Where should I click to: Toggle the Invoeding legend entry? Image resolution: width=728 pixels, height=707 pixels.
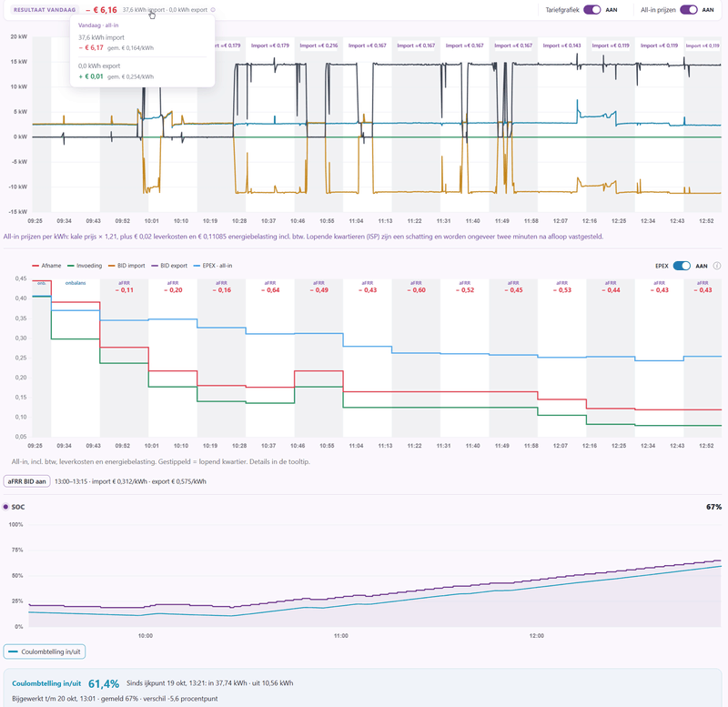point(85,266)
